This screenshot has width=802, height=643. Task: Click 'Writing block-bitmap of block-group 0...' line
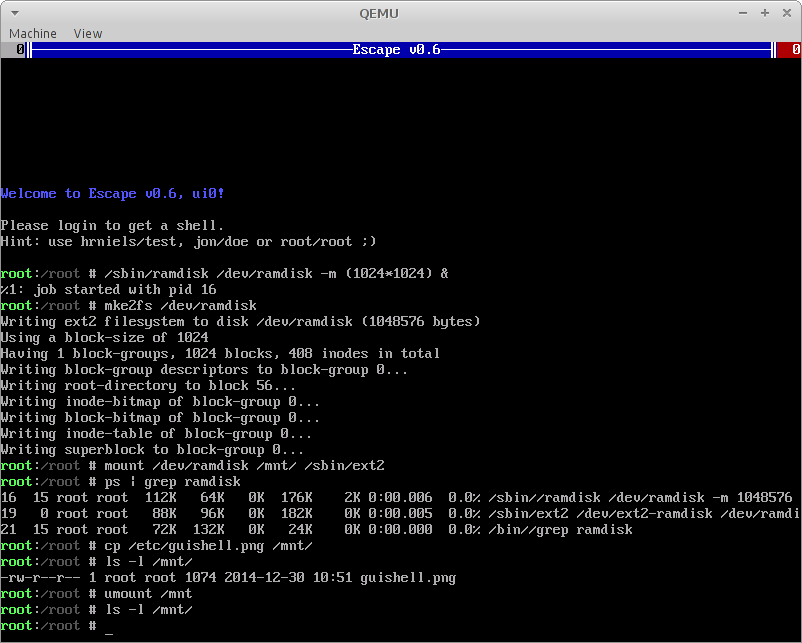point(160,418)
